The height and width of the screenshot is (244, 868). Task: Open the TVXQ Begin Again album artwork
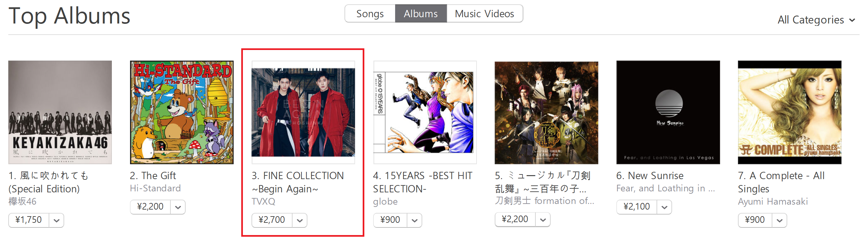(x=303, y=112)
